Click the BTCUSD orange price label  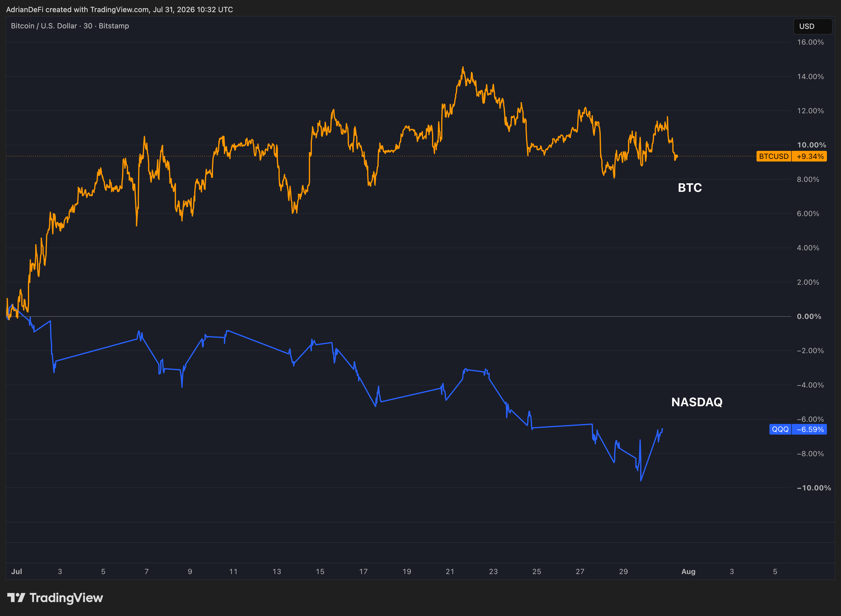(774, 156)
